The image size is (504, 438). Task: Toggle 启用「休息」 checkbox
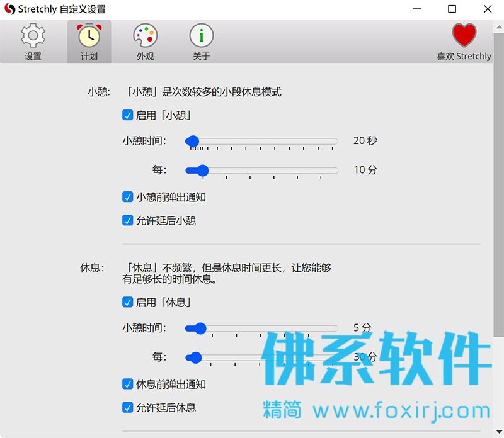pyautogui.click(x=128, y=302)
